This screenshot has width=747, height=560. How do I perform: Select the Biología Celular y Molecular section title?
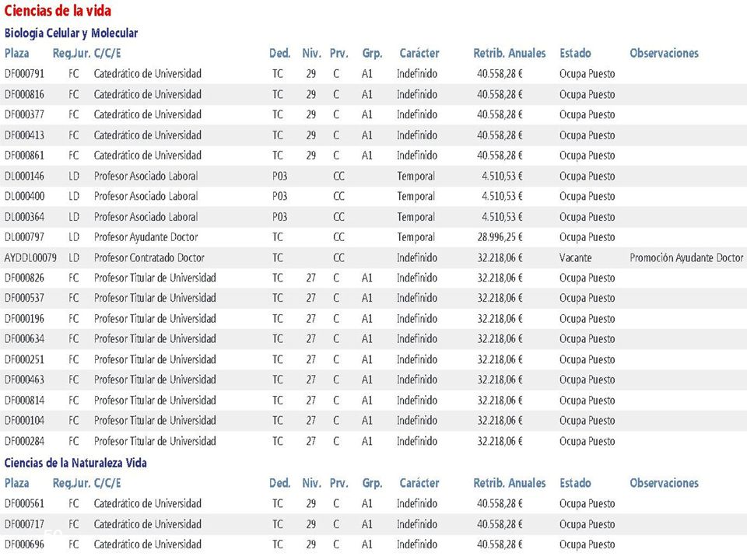tap(71, 33)
